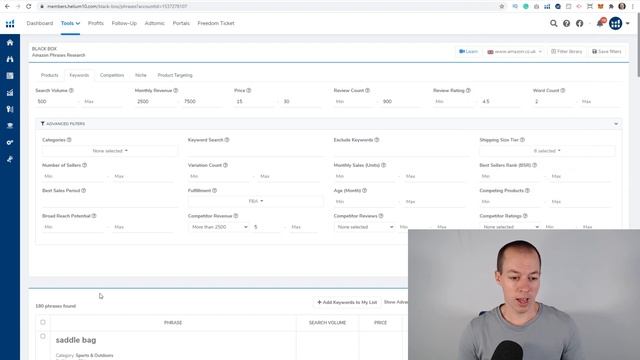Viewport: 640px width, 360px height.
Task: Click the Shipping Size Tier info icon
Action: click(x=522, y=140)
